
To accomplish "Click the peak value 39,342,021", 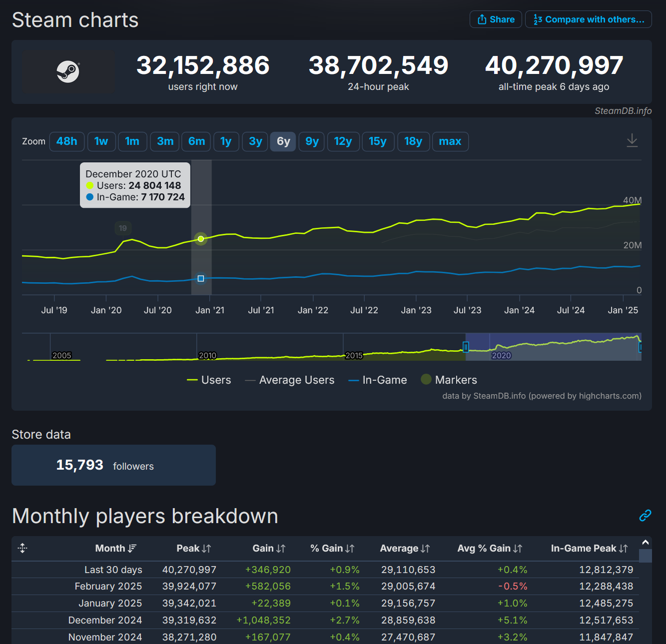I will tap(189, 603).
